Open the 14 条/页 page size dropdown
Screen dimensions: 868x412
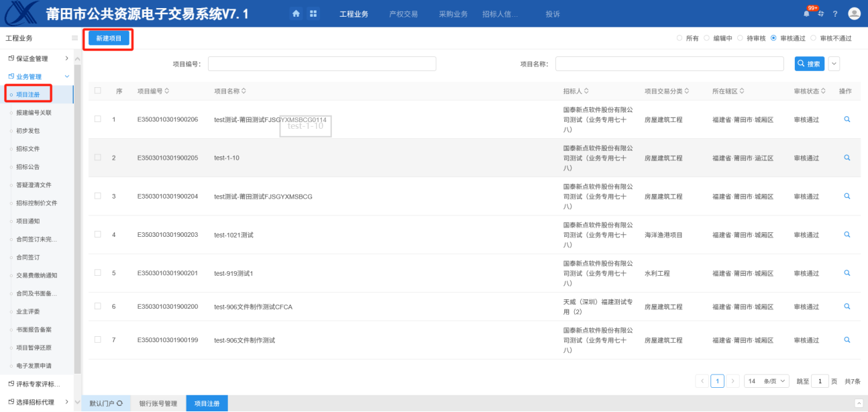pyautogui.click(x=767, y=381)
